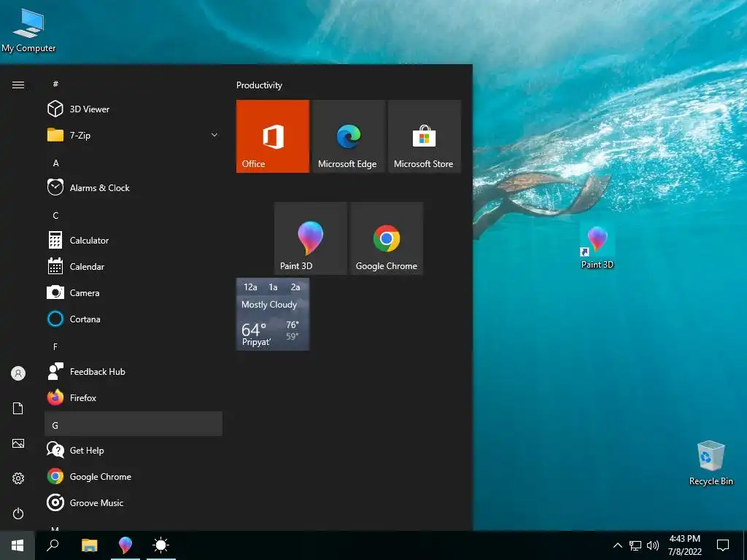747x560 pixels.
Task: Select the highlighted 'G' letter header
Action: [133, 424]
